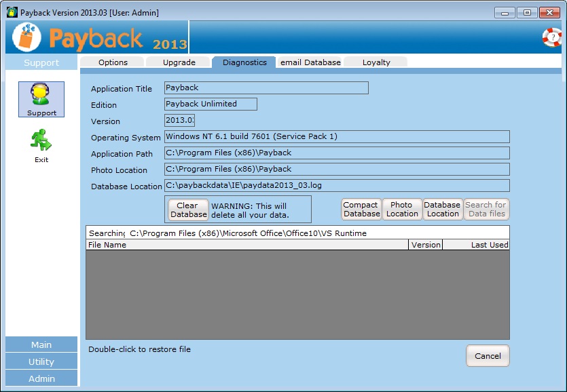The height and width of the screenshot is (392, 567).
Task: Select the email Database tab
Action: pos(310,62)
